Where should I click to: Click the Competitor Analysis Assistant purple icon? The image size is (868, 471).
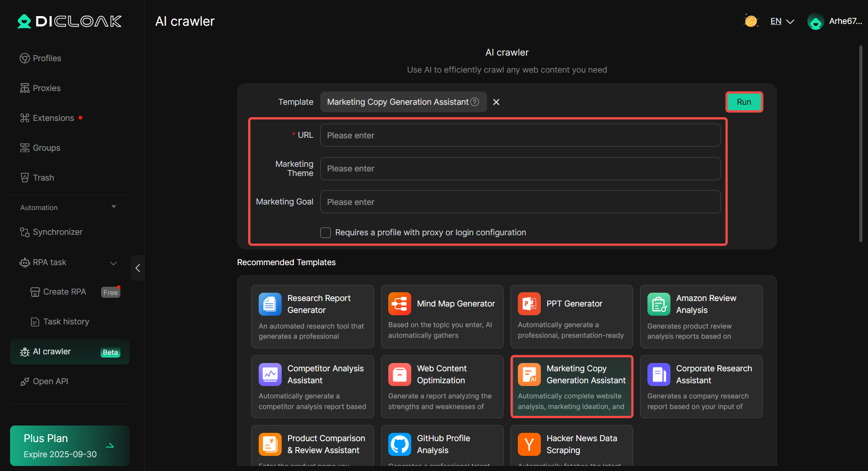pos(270,375)
